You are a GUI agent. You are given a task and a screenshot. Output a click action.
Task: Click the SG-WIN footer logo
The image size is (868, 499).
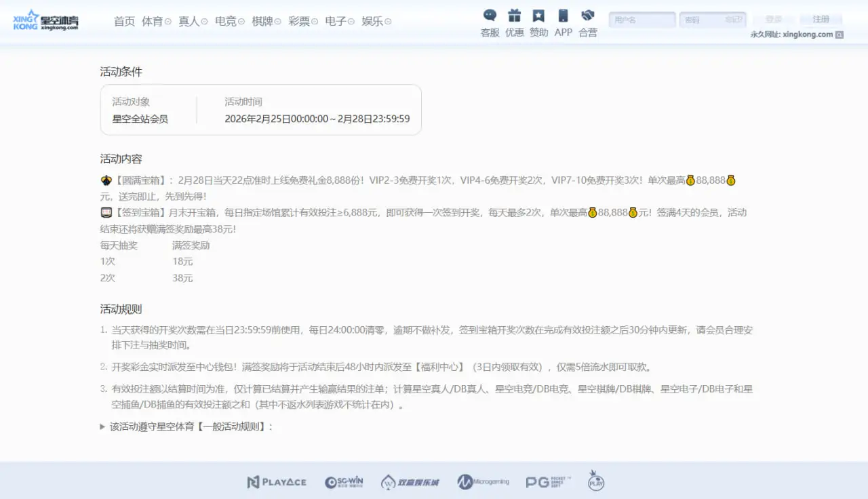(345, 481)
